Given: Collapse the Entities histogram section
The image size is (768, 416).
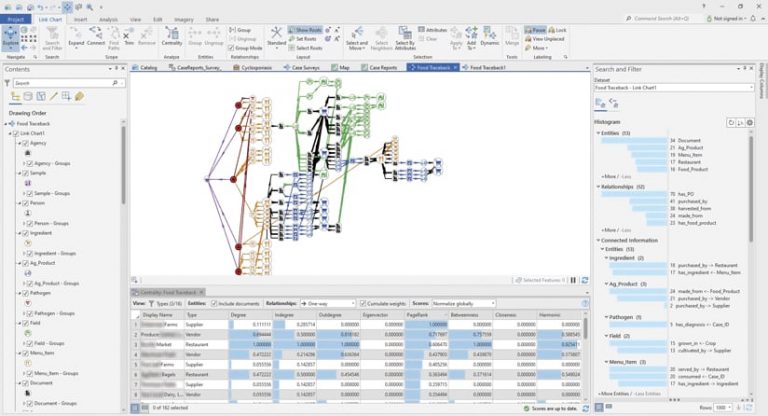Looking at the screenshot, I should click(598, 133).
